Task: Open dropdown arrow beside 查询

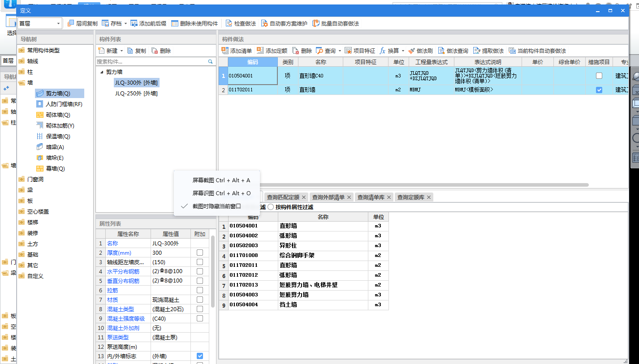Action: [340, 51]
